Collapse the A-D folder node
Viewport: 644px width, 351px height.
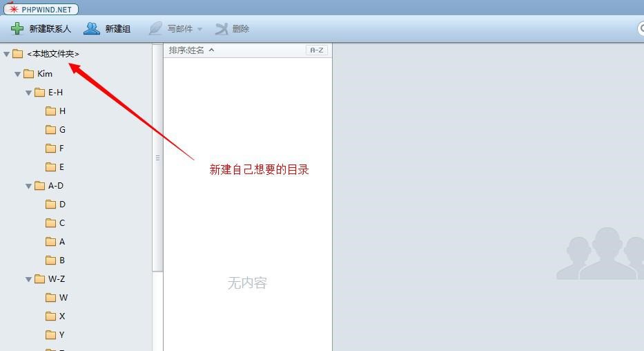coord(29,186)
